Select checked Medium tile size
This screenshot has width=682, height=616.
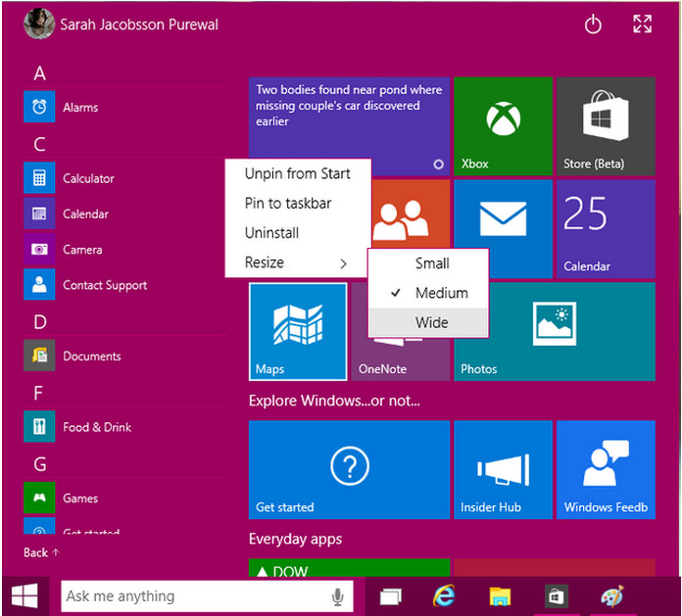[428, 293]
